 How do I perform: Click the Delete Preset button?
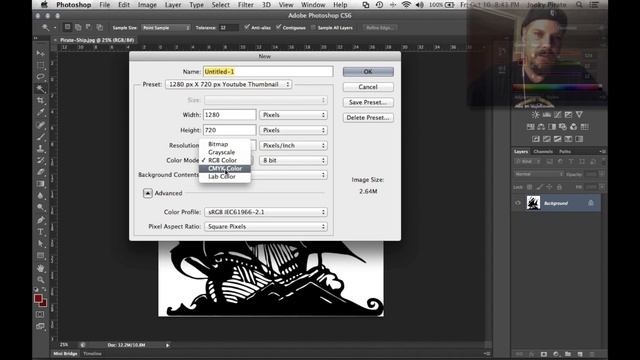coord(368,118)
